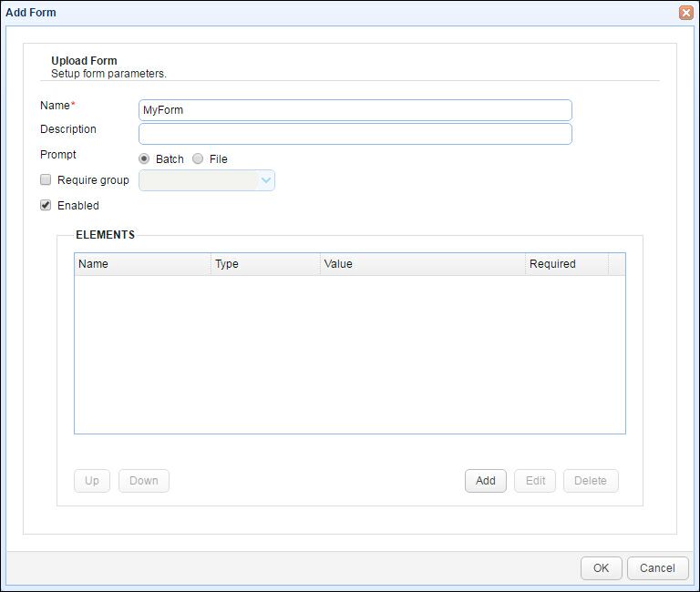Click the Edit element button
This screenshot has width=700, height=592.
[x=535, y=481]
